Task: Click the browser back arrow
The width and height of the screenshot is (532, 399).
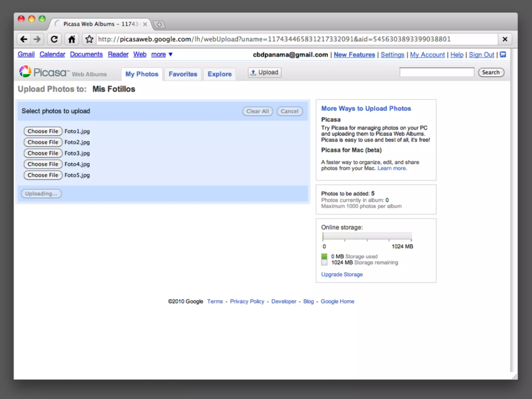Action: tap(24, 39)
